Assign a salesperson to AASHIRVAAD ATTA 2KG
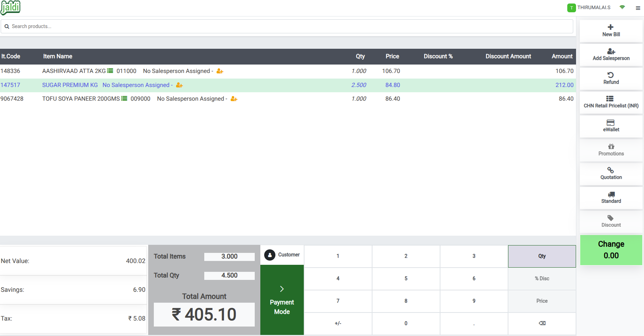The image size is (644, 336). (220, 71)
